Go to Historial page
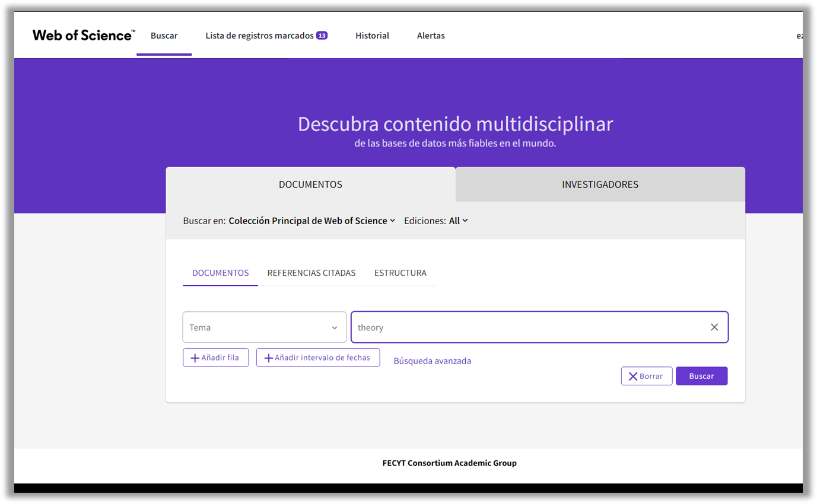 372,36
